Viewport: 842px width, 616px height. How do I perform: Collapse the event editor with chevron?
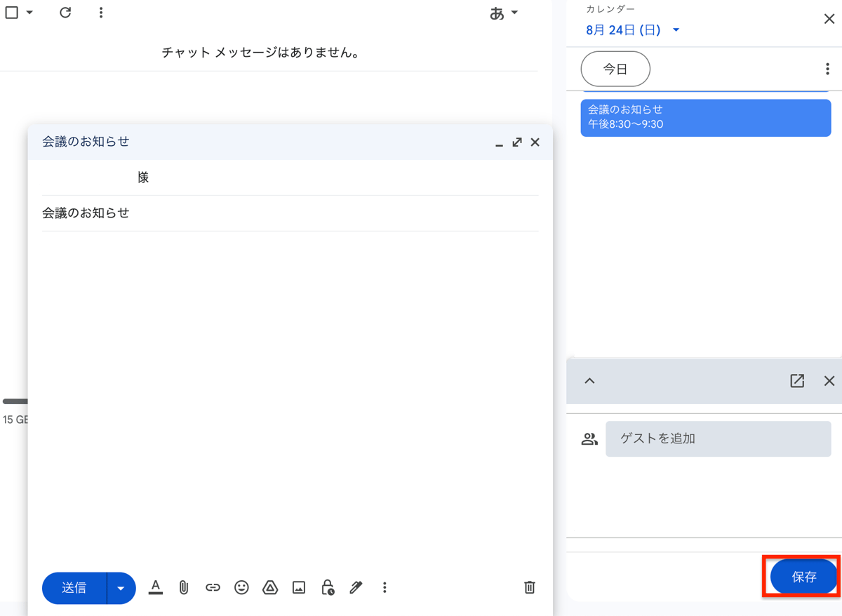click(x=589, y=381)
